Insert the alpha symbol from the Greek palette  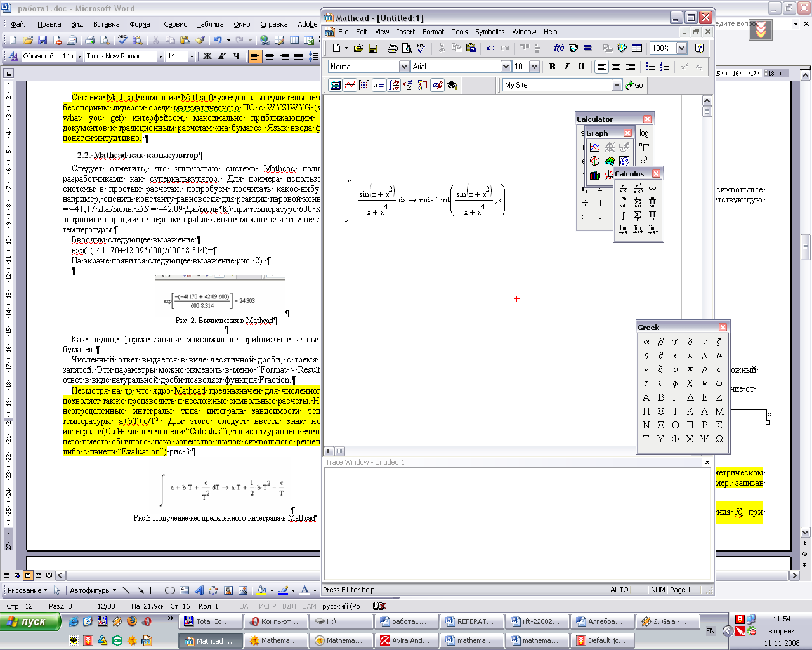[x=646, y=342]
